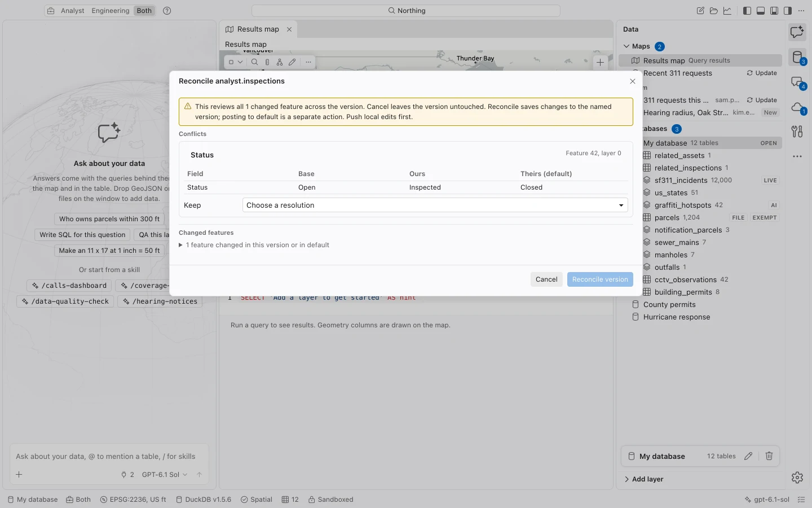
Task: Open the title bar more options menu
Action: coord(801,11)
